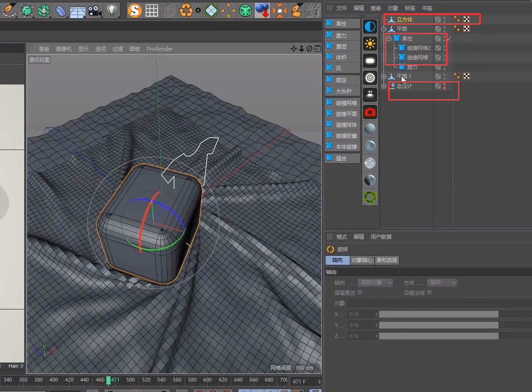Toggle visibility dots for 柔性 object
Viewport: 532px width, 392px height.
(x=445, y=39)
